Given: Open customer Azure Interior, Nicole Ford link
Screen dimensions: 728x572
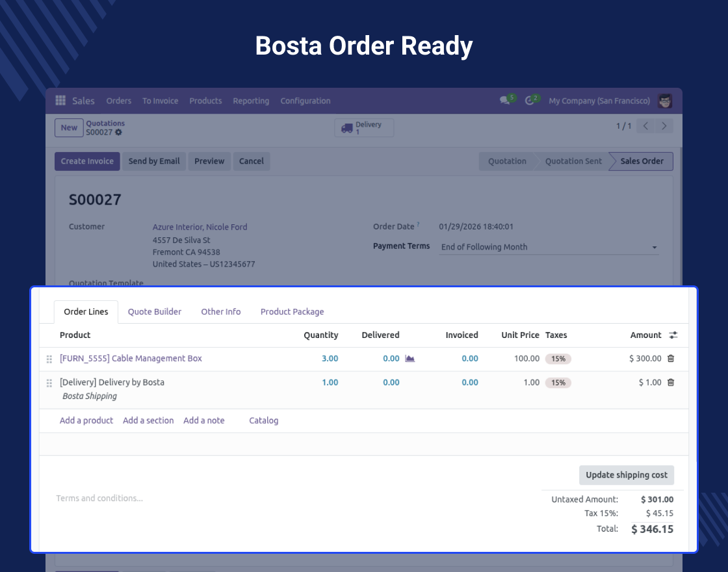Looking at the screenshot, I should (x=200, y=227).
